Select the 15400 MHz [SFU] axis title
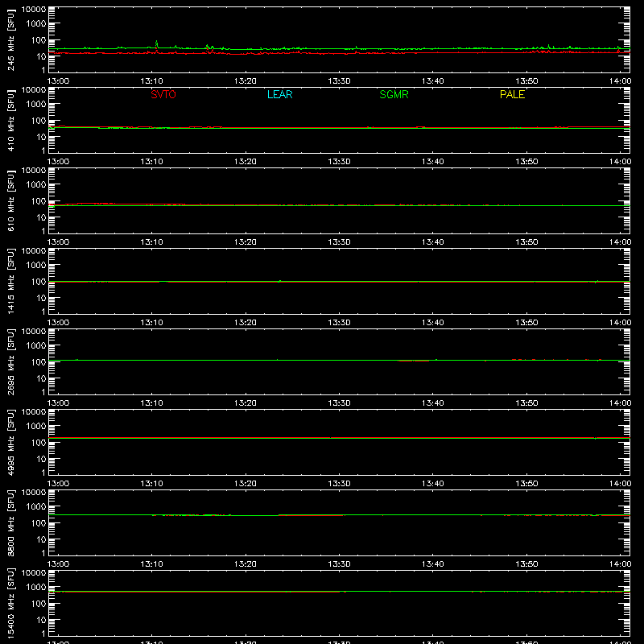This screenshot has width=644, height=644. tap(11, 603)
